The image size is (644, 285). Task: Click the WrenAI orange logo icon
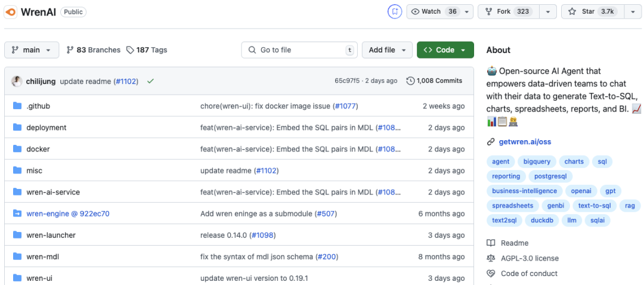(11, 11)
